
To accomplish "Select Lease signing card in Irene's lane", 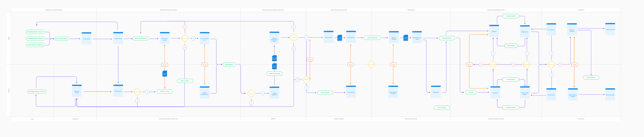I will click(351, 37).
